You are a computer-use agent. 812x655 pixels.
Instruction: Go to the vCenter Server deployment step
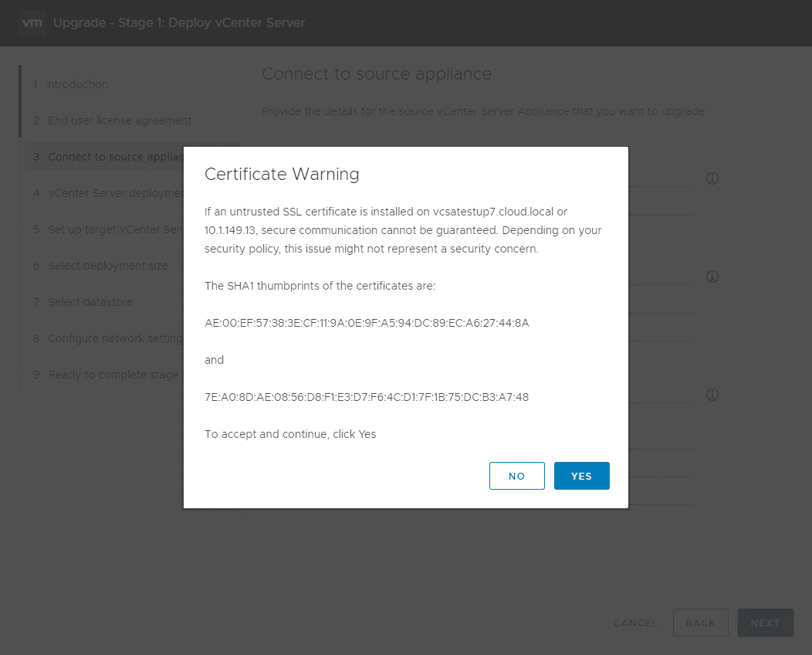click(108, 193)
